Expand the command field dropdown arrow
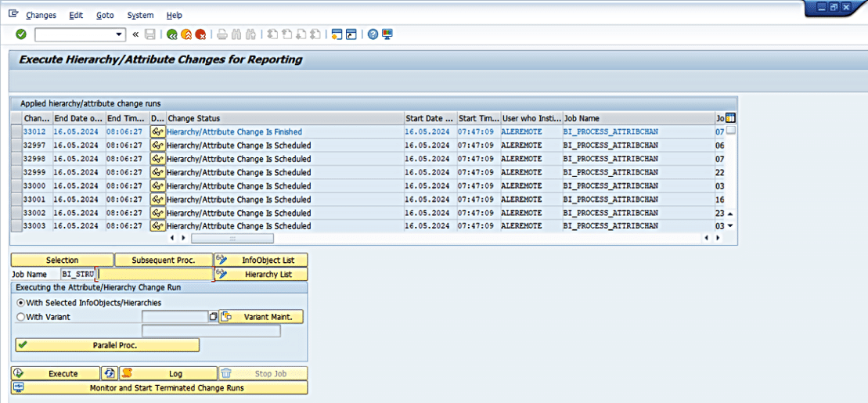Viewport: 868px width, 403px height. pyautogui.click(x=118, y=35)
